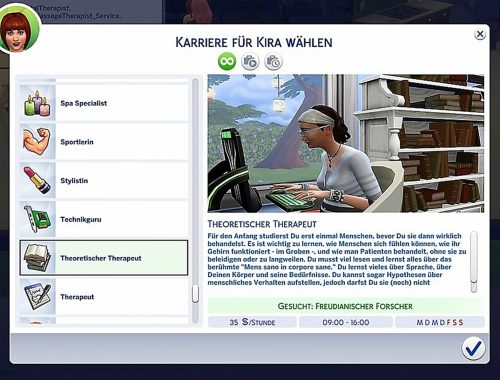Click the Technikguru circuit card icon
This screenshot has width=500, height=380.
click(37, 219)
